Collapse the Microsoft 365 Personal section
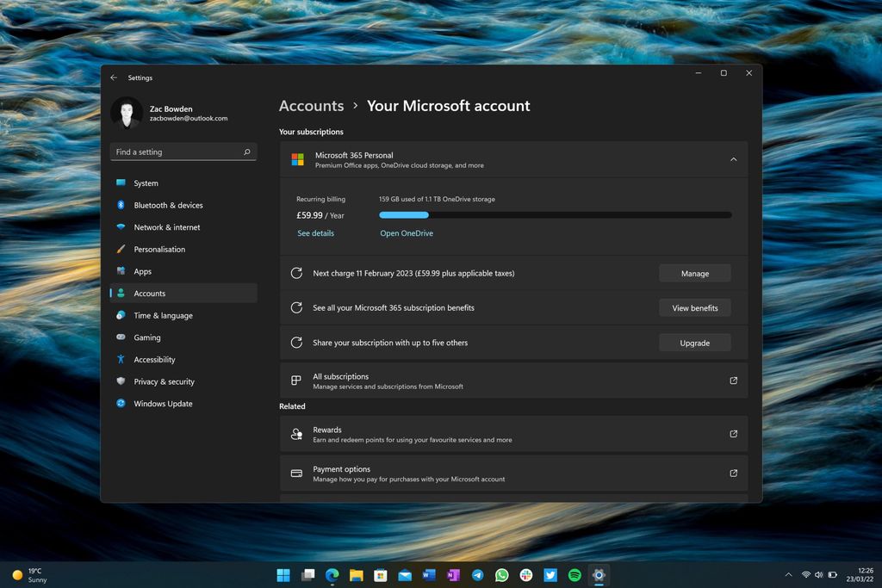 click(733, 158)
